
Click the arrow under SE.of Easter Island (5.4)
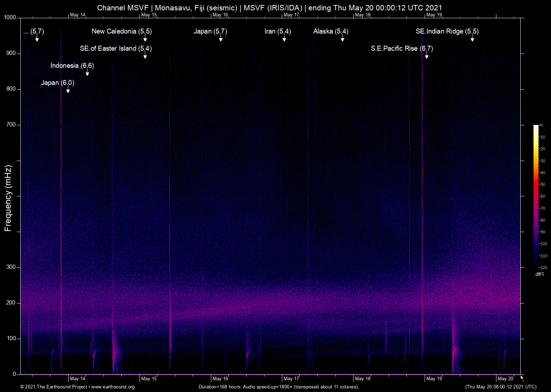point(145,56)
